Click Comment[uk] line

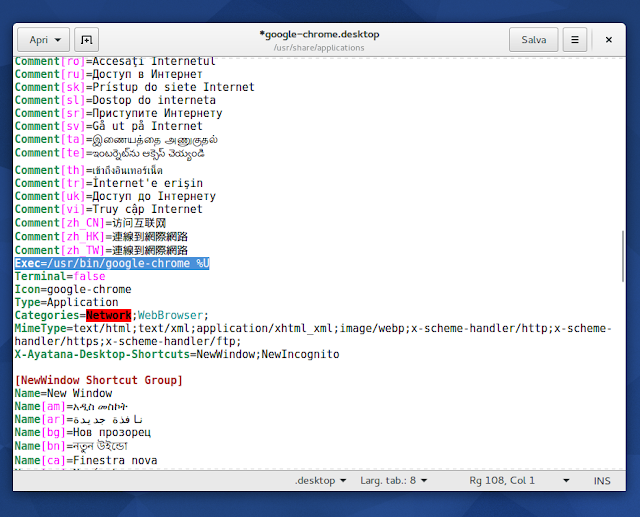[115, 196]
